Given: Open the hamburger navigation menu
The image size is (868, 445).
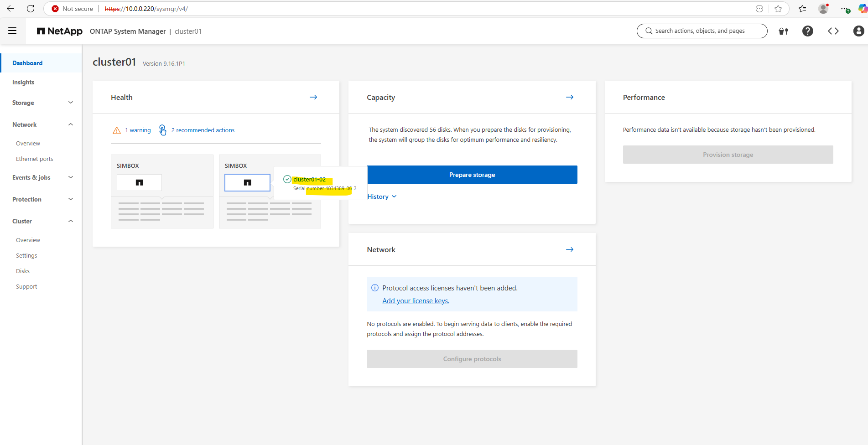Looking at the screenshot, I should [12, 31].
